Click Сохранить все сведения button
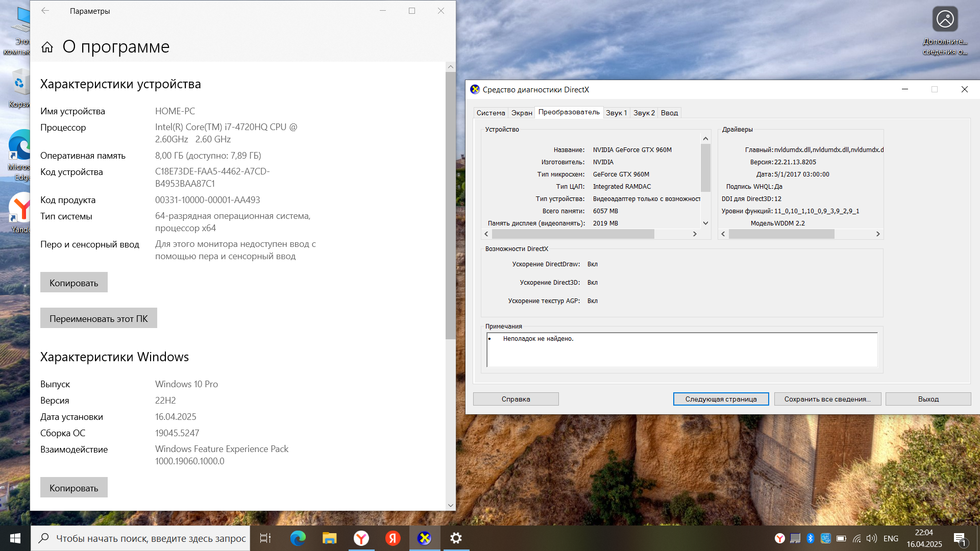Viewport: 980px width, 551px height. 827,399
